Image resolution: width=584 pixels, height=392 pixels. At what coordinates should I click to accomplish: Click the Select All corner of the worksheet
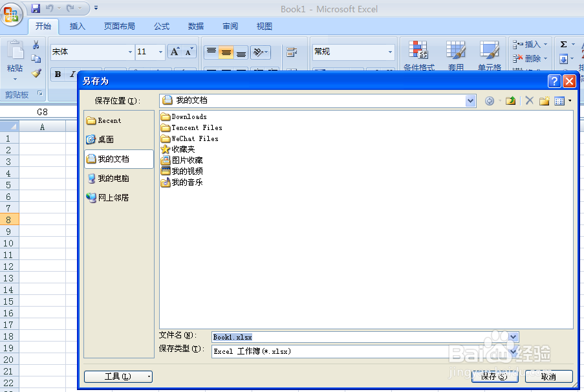tap(9, 127)
